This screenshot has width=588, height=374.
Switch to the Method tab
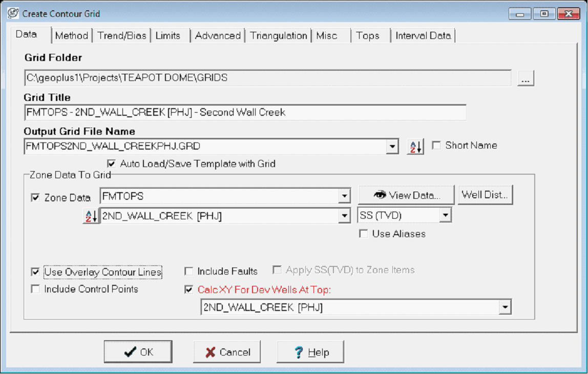72,36
